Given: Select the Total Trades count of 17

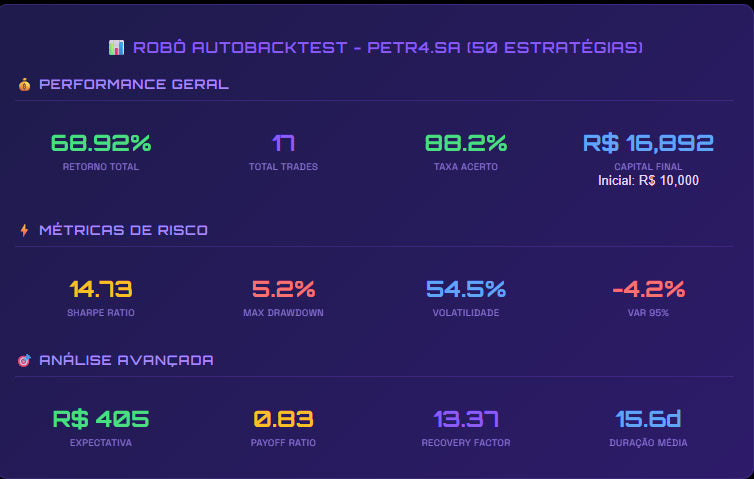Looking at the screenshot, I should (283, 143).
